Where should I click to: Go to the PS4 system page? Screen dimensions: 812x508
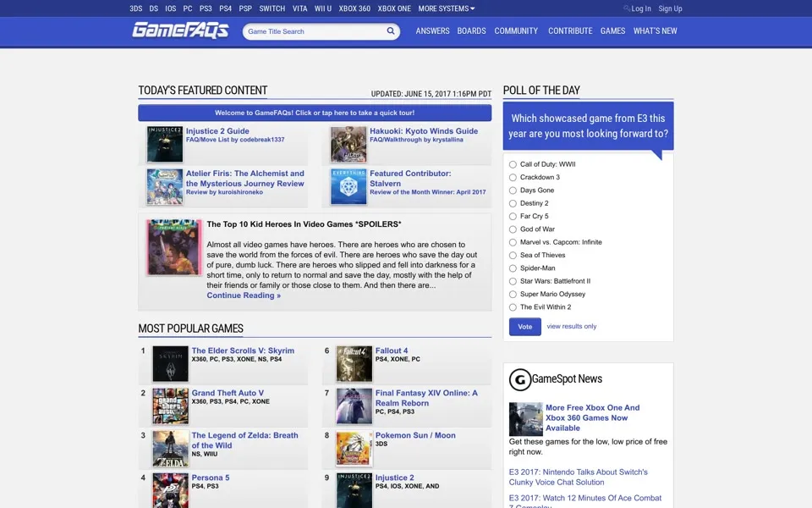(225, 8)
